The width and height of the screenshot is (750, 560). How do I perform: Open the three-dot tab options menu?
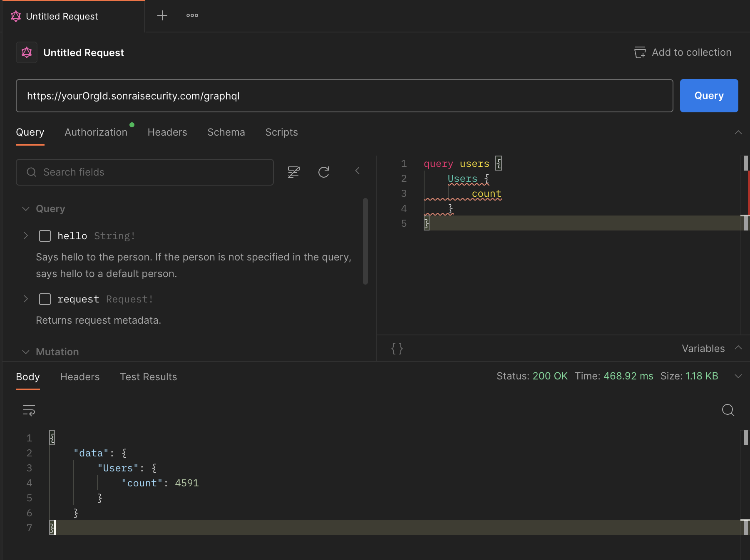(192, 16)
